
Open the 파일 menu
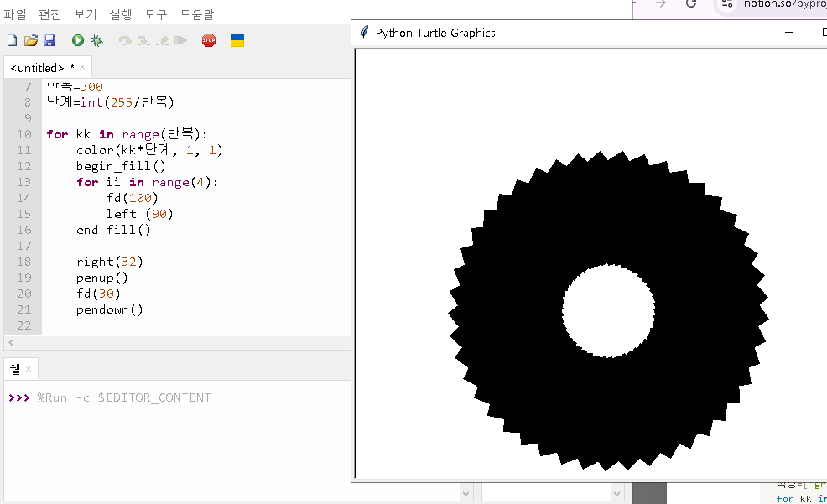(x=15, y=14)
